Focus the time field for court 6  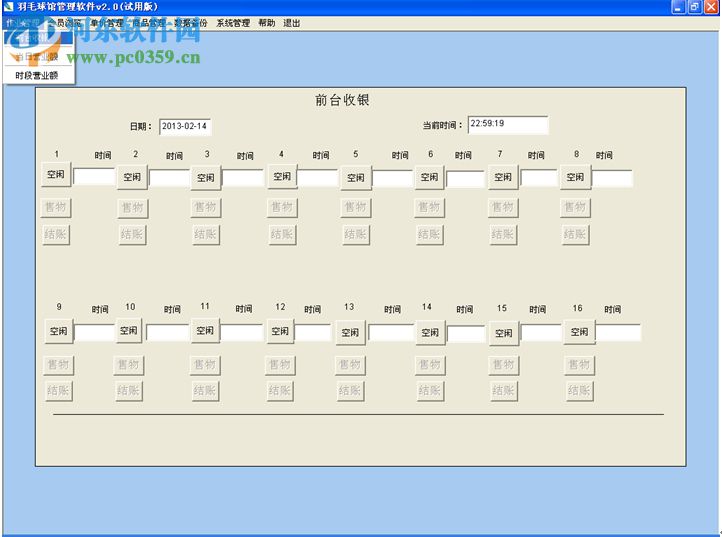466,179
